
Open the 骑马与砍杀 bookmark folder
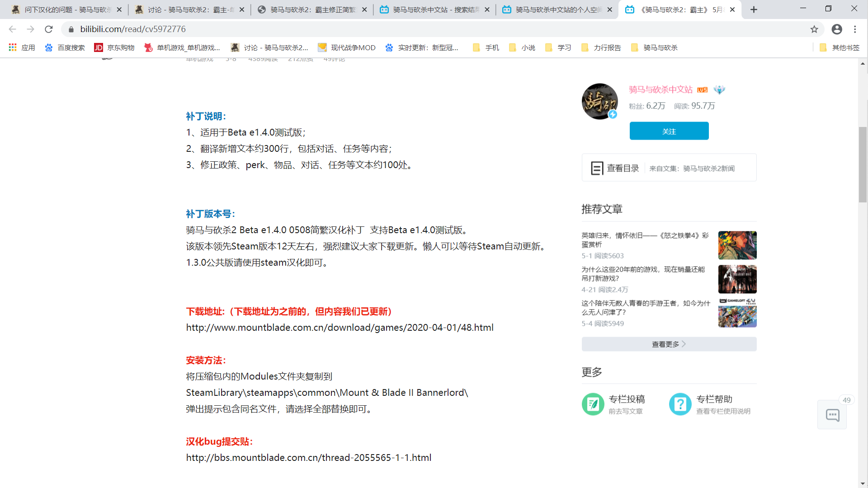654,47
